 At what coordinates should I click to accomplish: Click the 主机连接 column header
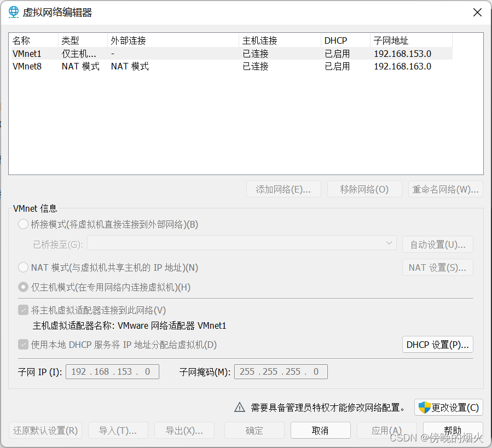pyautogui.click(x=280, y=40)
